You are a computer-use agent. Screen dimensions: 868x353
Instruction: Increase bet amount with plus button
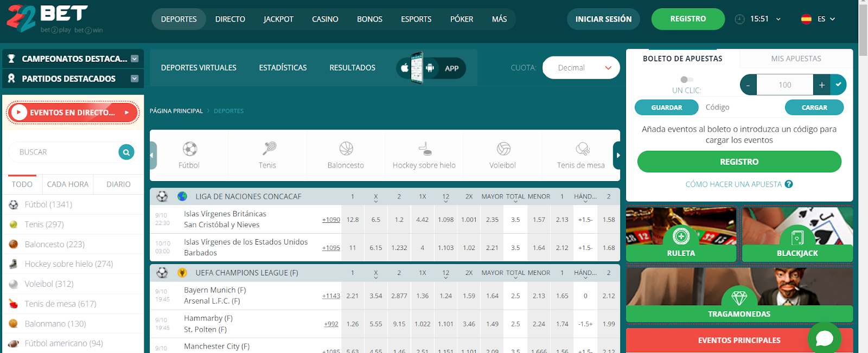point(822,85)
